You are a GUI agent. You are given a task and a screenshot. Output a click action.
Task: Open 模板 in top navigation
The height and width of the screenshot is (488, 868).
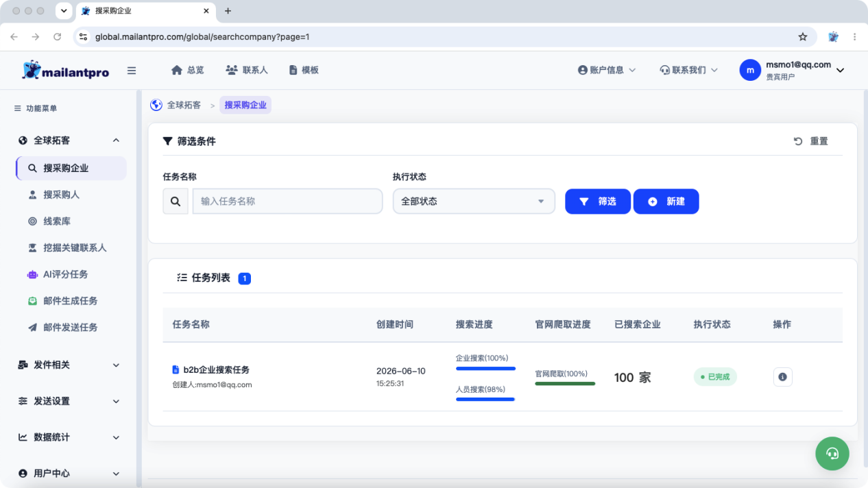[x=304, y=70]
